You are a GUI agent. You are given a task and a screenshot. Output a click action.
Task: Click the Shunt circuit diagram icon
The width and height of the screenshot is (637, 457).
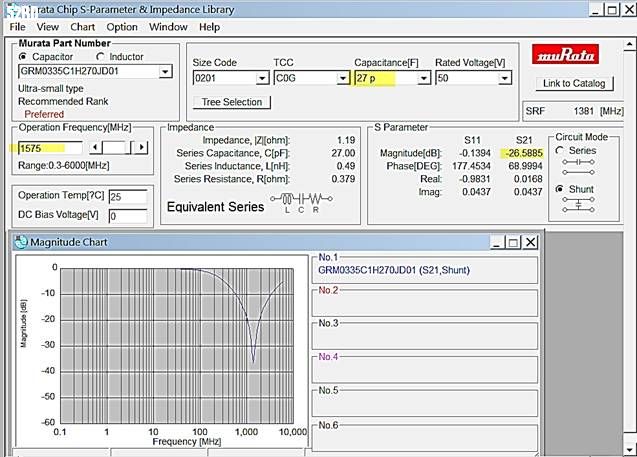click(x=578, y=205)
